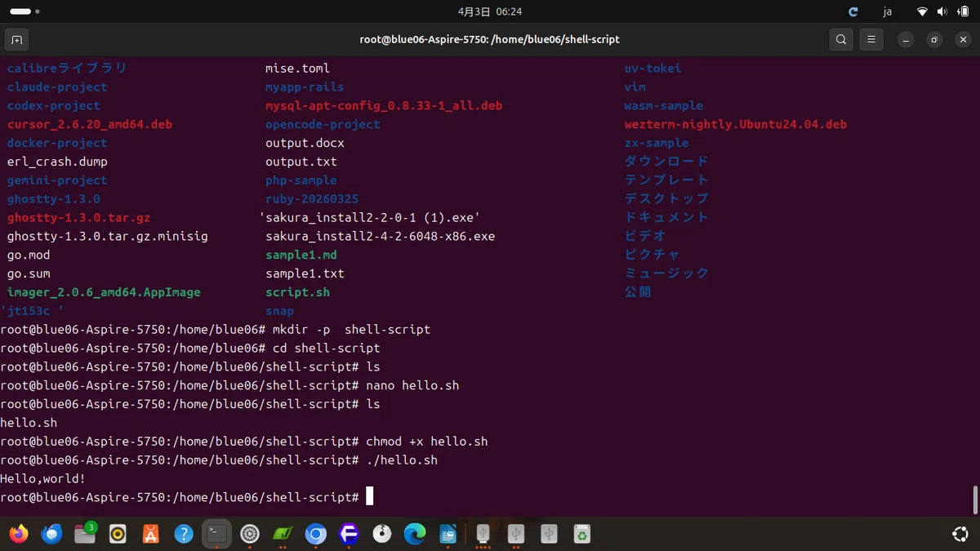Launch Firefox from the dock

[x=19, y=534]
